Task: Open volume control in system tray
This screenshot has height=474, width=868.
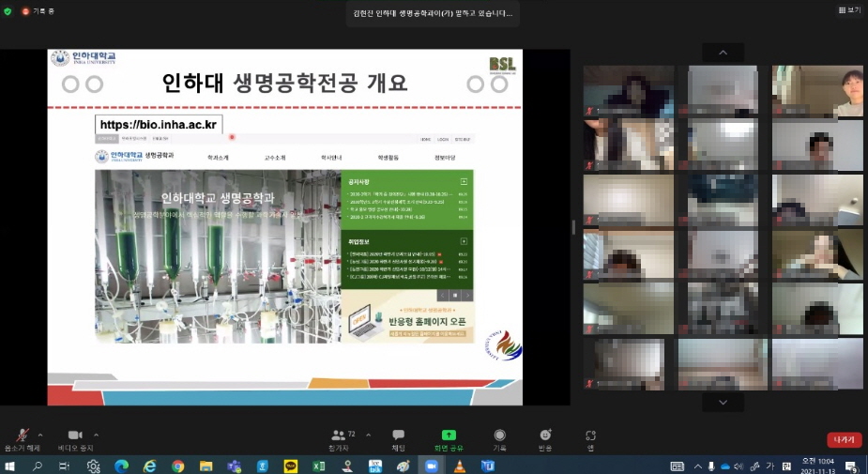Action: pyautogui.click(x=739, y=466)
